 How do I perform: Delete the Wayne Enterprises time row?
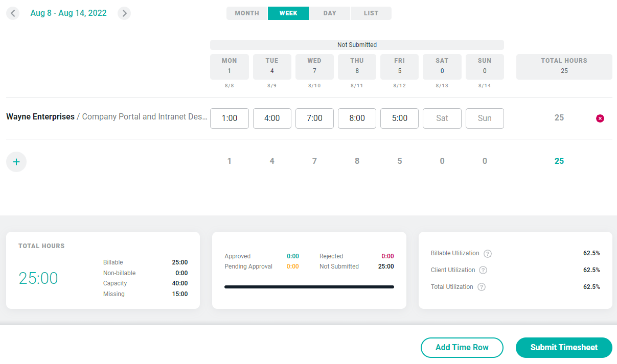[x=600, y=118]
